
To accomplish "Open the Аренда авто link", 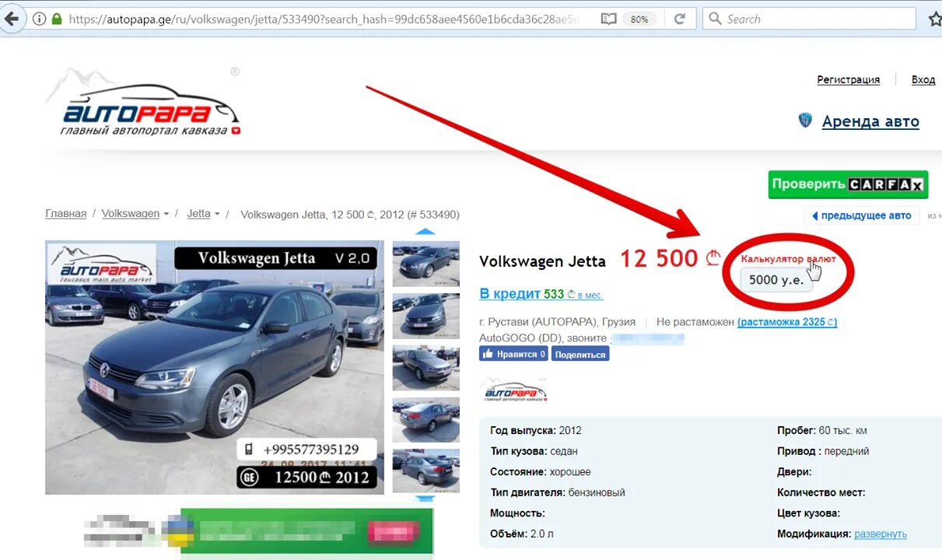I will pos(870,121).
